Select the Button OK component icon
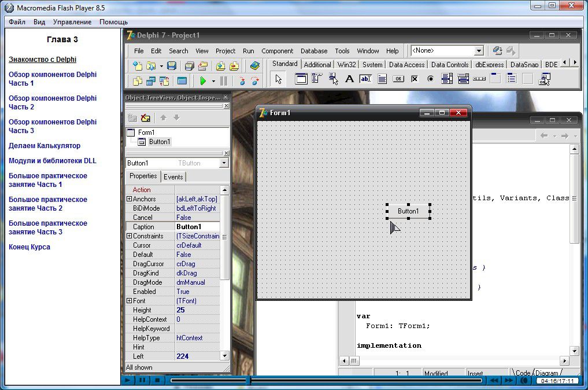 click(398, 79)
